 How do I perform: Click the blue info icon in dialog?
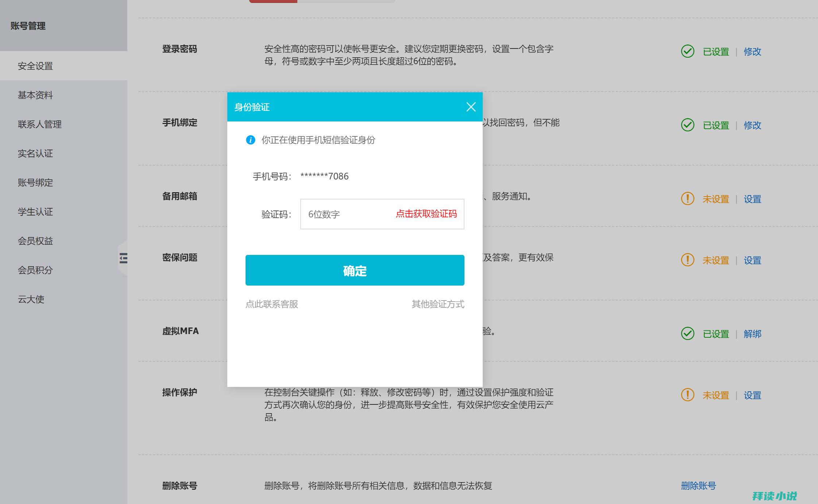point(251,140)
